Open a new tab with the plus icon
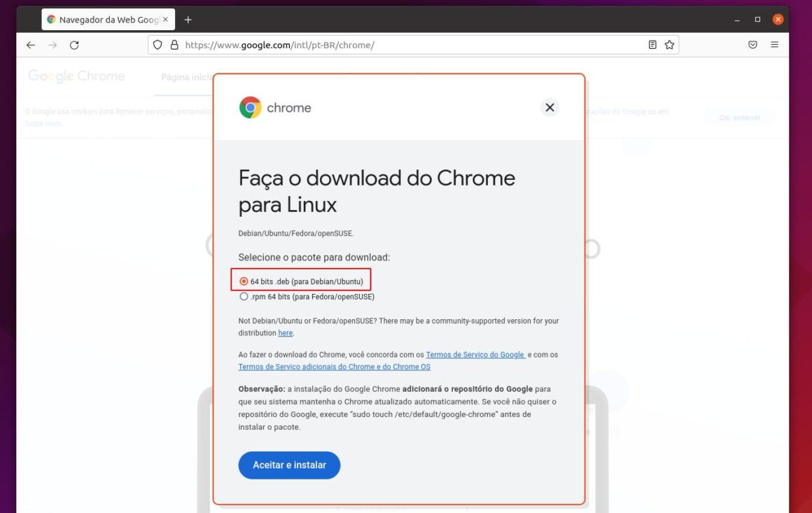Screen dimensions: 812x513 point(188,19)
